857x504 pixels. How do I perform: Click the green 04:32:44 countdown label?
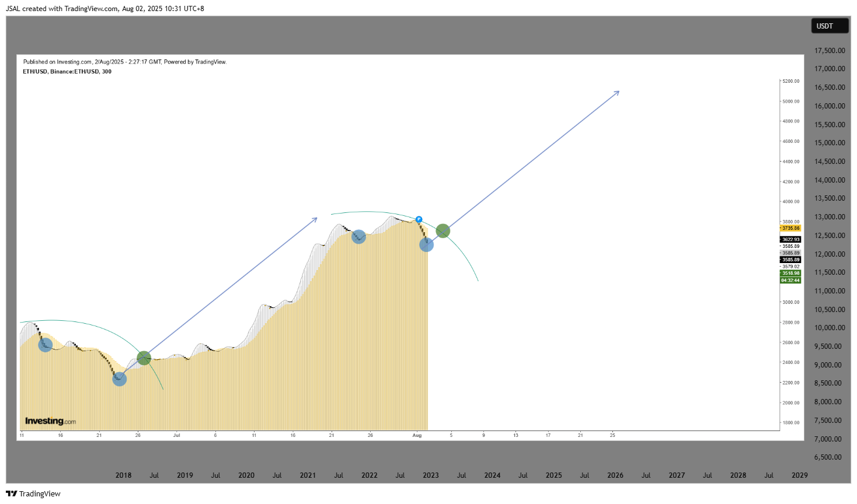pos(790,280)
